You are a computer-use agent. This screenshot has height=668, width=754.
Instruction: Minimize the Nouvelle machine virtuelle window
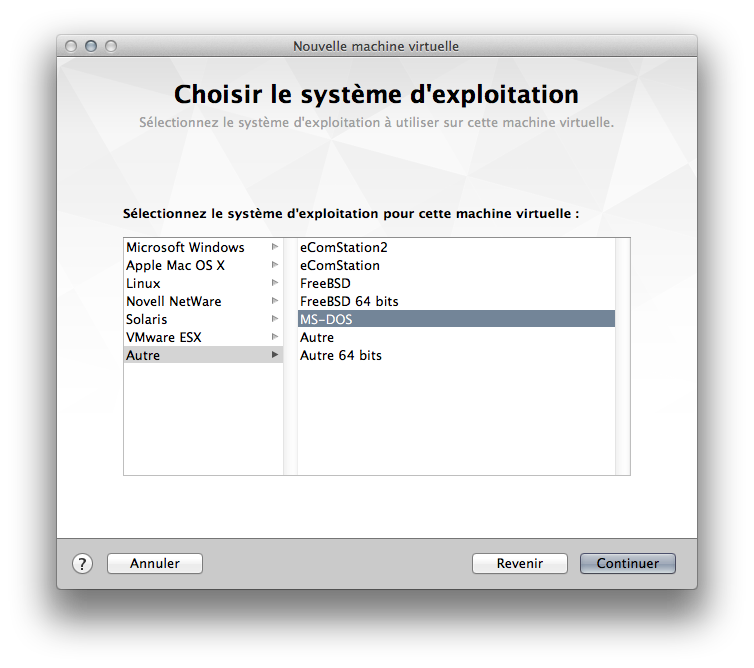coord(91,46)
